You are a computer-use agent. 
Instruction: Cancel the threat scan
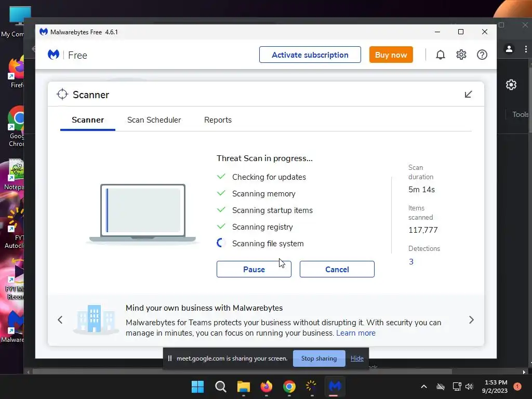point(337,270)
